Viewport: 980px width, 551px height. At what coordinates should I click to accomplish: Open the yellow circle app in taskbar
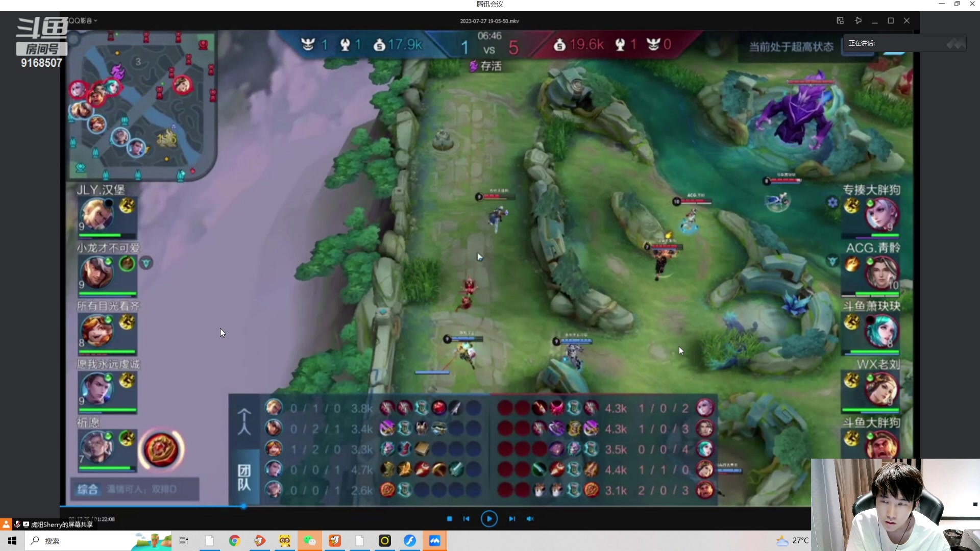pos(385,541)
